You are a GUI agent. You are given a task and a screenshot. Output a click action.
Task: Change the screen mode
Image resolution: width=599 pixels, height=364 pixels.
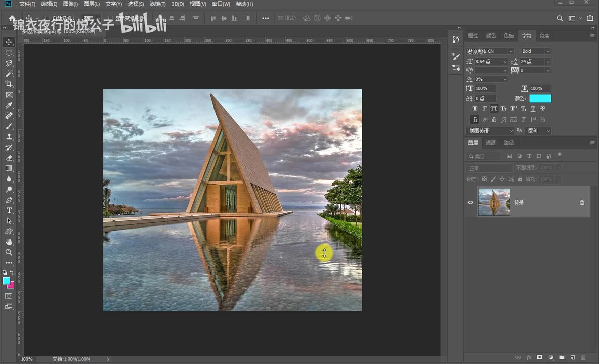tap(9, 306)
